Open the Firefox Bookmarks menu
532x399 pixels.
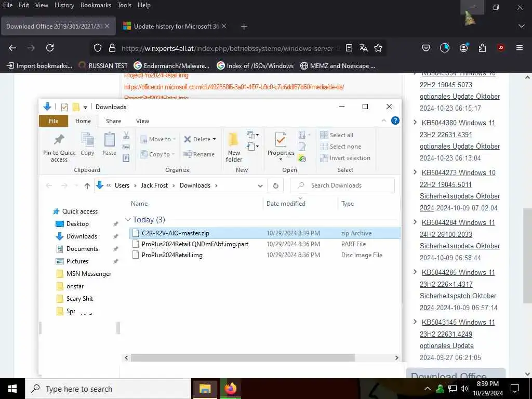[x=96, y=5]
